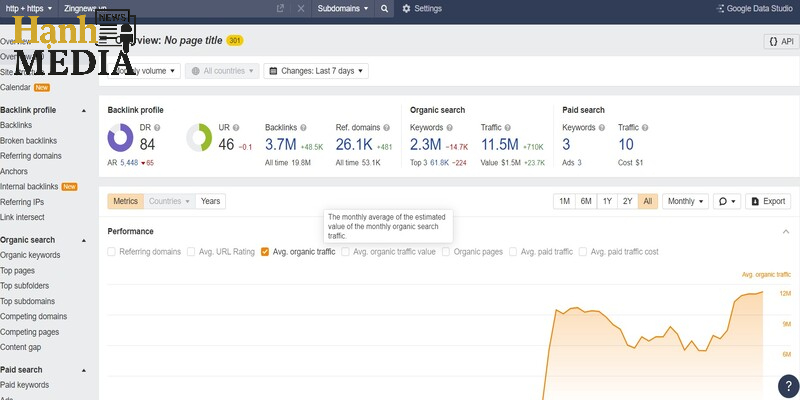Collapse the Backlink profile sidebar section
This screenshot has height=400, width=800.
pos(84,110)
